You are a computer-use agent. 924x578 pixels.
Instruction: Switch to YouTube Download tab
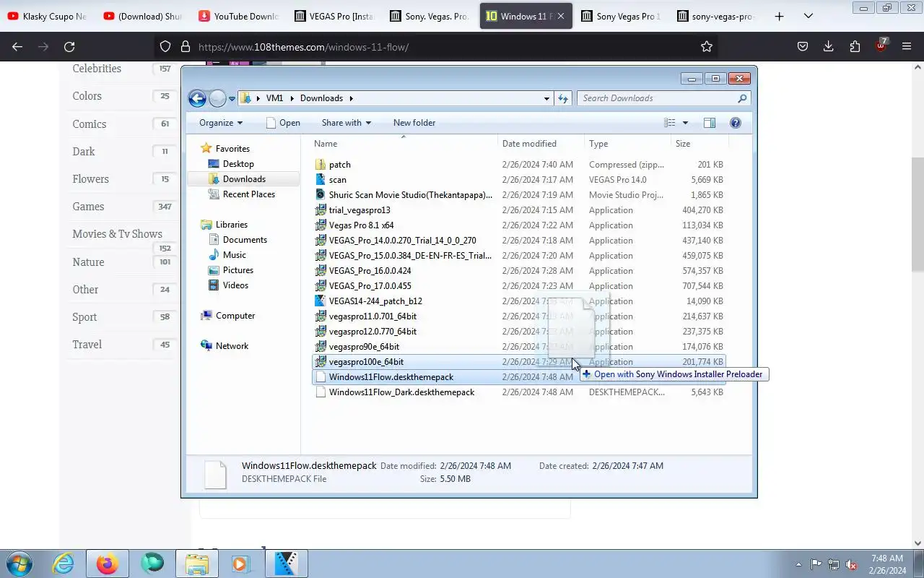click(239, 16)
